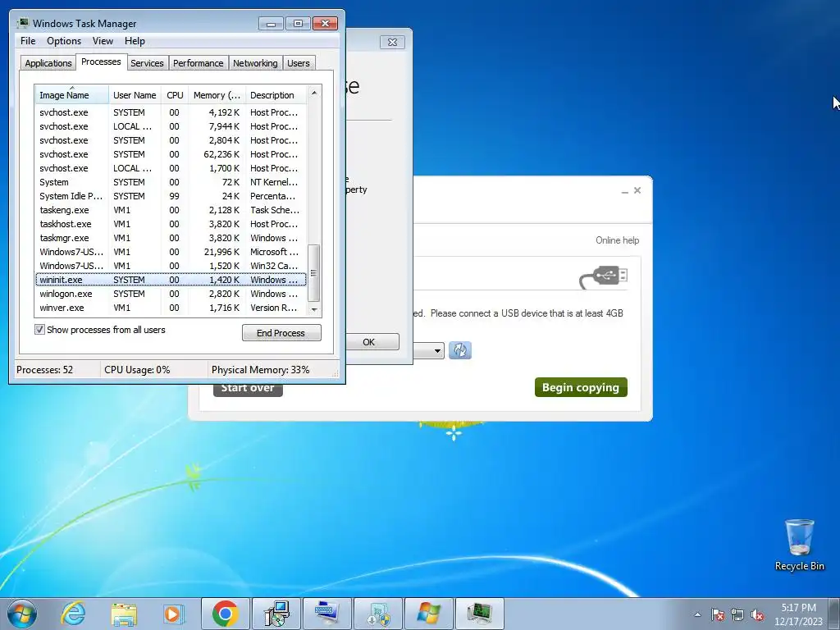Close the USB download tool window
The image size is (840, 630).
point(637,190)
